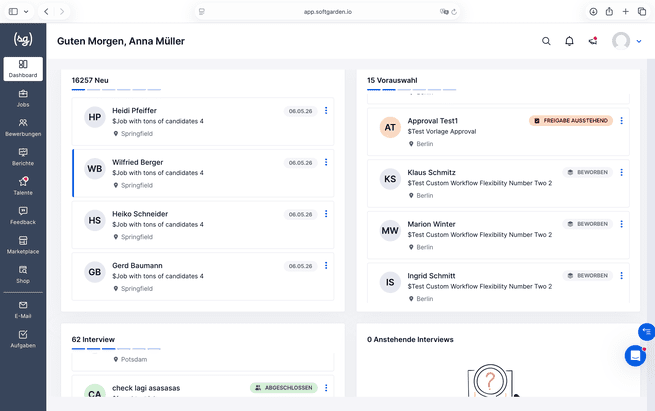Click the 15 Vorauswahl heading
This screenshot has width=655, height=411.
coord(392,80)
